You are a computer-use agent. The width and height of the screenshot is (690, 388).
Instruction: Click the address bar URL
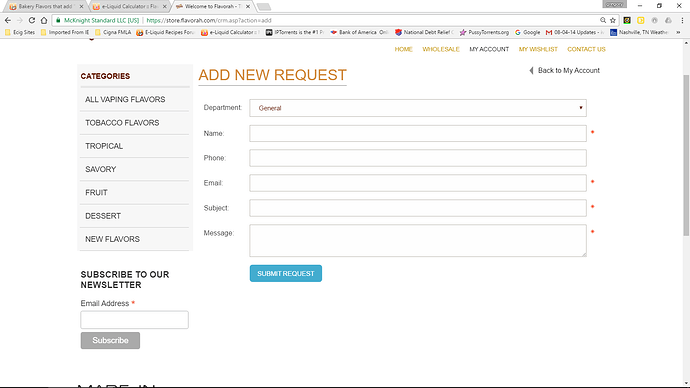209,20
